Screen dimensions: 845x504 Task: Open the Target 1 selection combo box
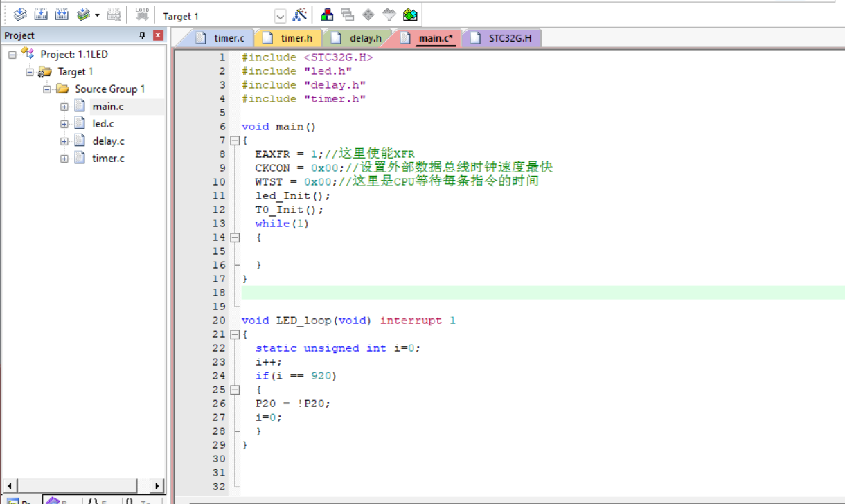[222, 16]
